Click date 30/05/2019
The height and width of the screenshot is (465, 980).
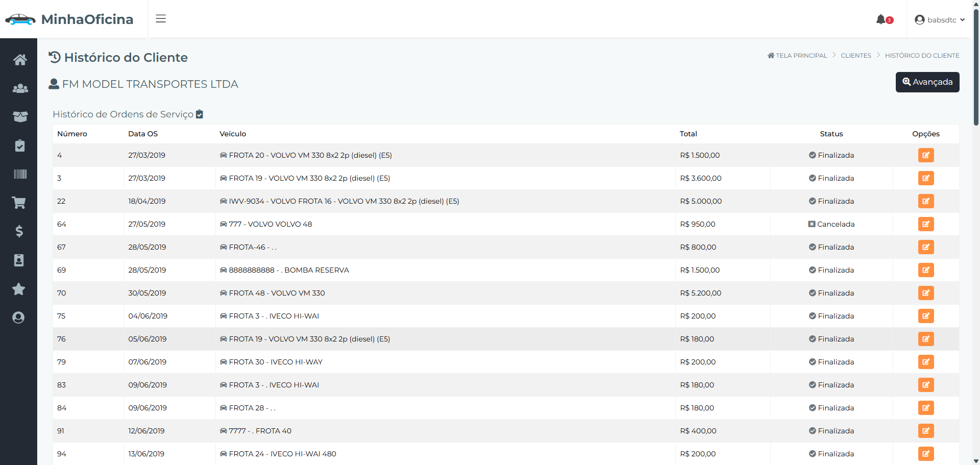(147, 293)
